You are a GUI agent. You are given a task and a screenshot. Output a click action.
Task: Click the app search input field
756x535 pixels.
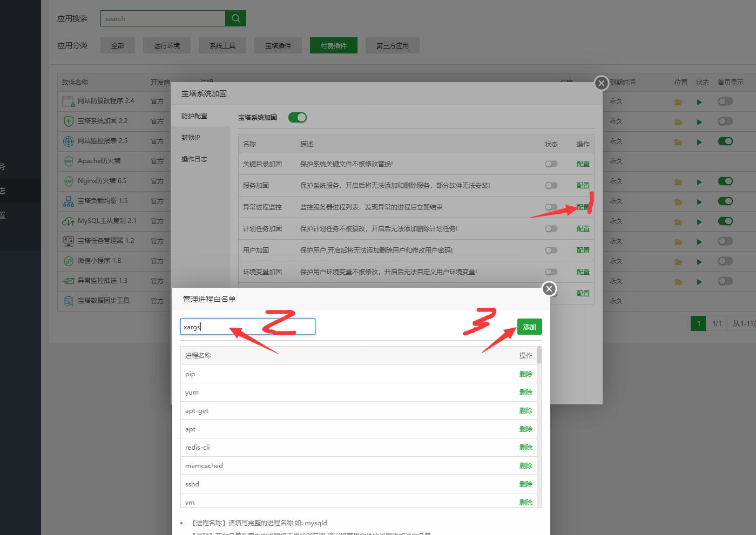pyautogui.click(x=163, y=18)
